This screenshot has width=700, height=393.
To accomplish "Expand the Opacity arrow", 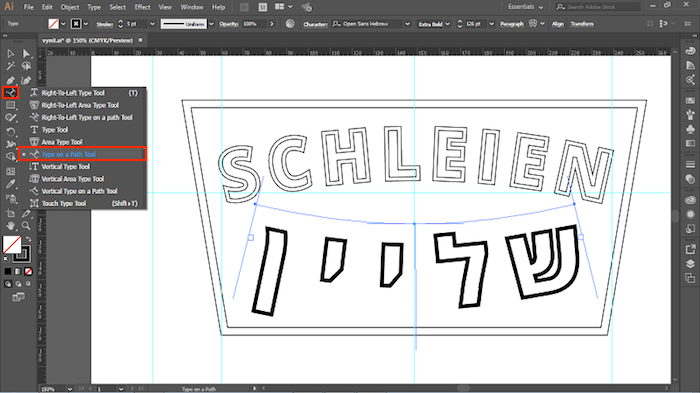I will tap(271, 24).
